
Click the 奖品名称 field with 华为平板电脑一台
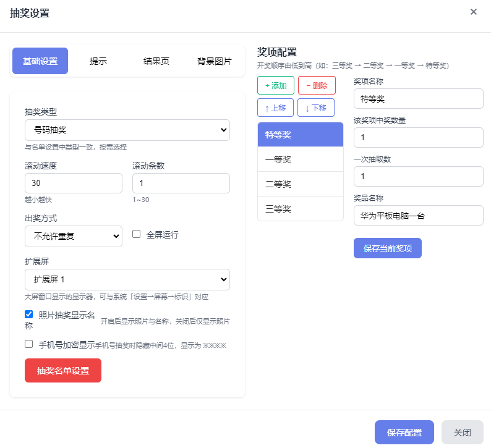click(419, 216)
